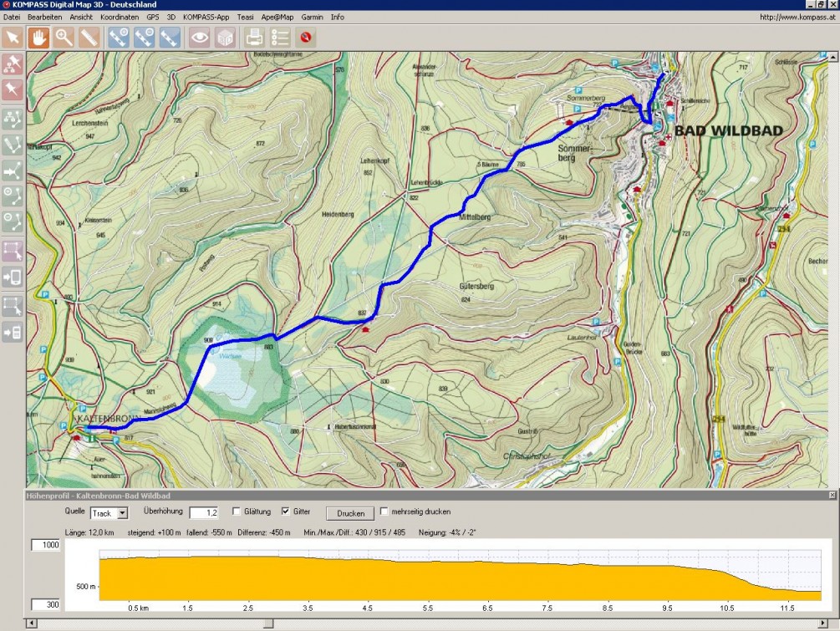Open the list overview icon

280,38
